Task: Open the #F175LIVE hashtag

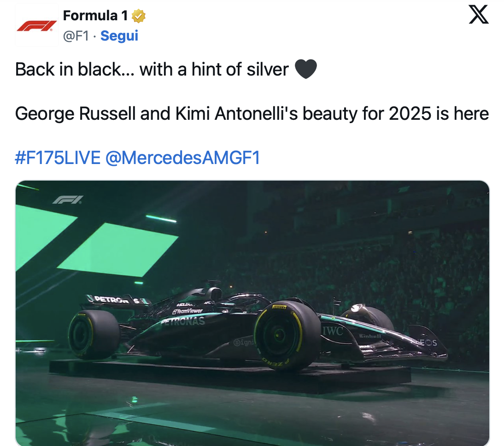Action: (x=58, y=158)
